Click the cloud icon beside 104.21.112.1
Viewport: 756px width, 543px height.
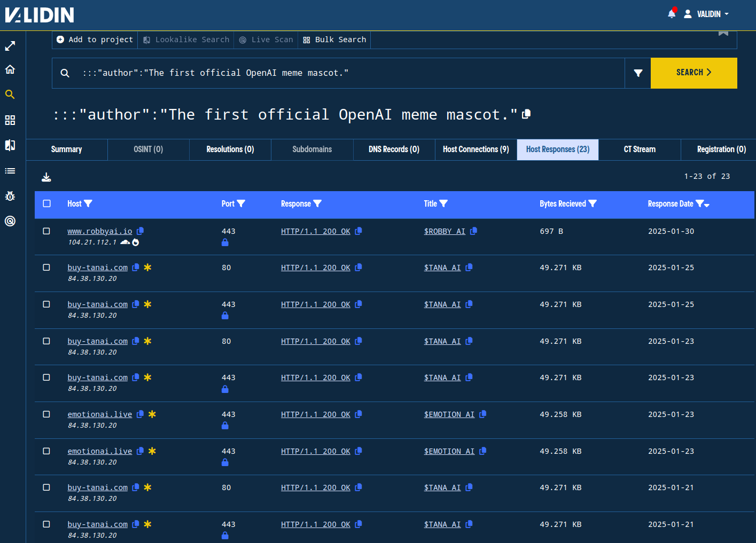[x=125, y=242]
